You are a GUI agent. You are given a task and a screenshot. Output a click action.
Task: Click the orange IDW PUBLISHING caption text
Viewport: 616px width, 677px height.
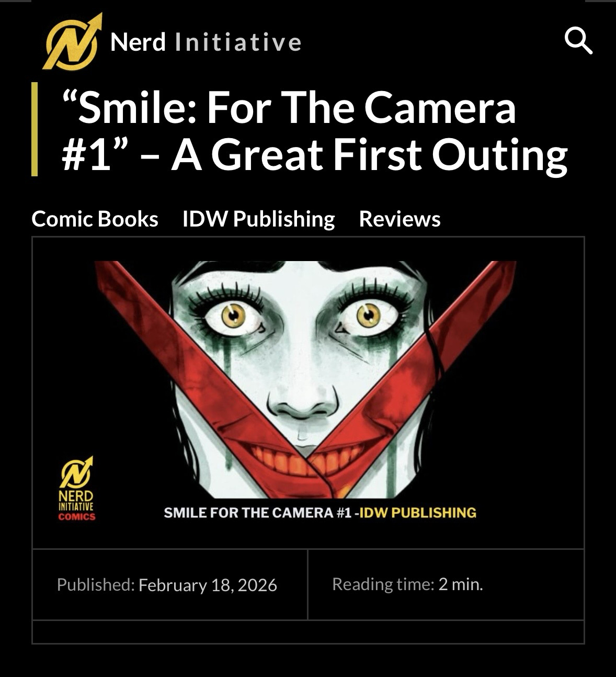click(x=418, y=513)
